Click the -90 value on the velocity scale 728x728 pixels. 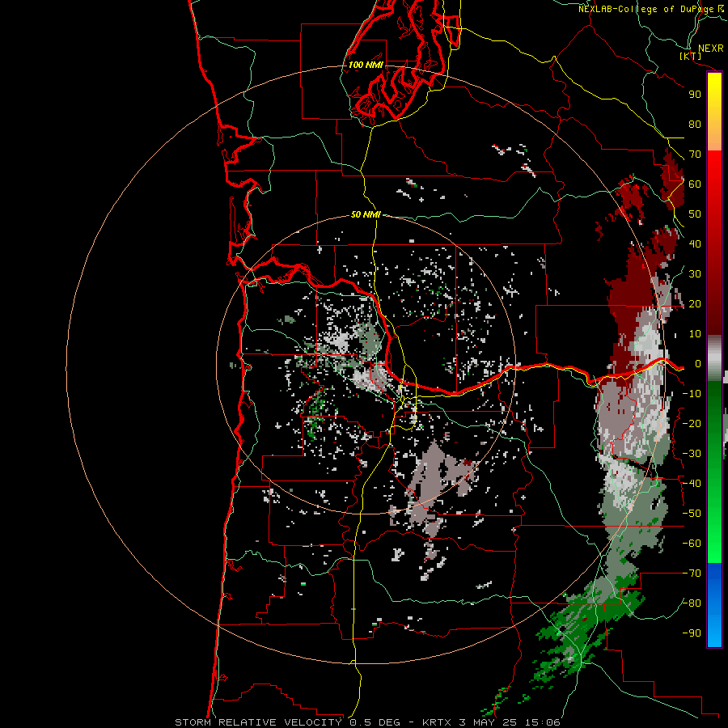[x=692, y=633]
